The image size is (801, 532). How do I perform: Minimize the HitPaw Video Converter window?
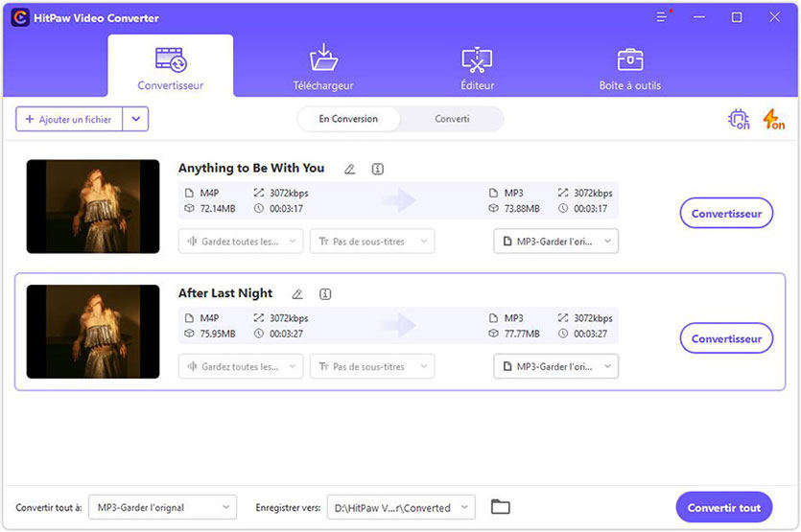pyautogui.click(x=699, y=17)
